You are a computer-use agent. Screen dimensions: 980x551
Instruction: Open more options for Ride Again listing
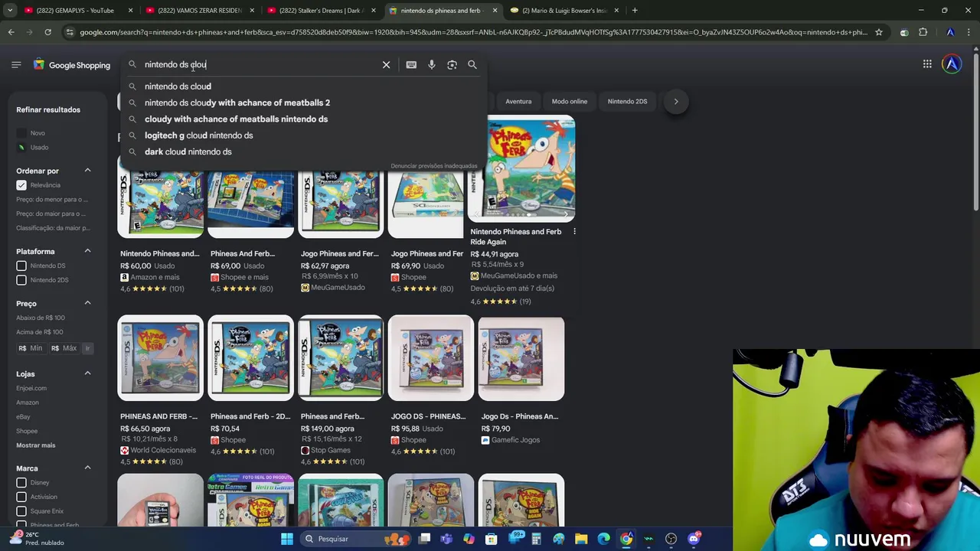point(574,232)
